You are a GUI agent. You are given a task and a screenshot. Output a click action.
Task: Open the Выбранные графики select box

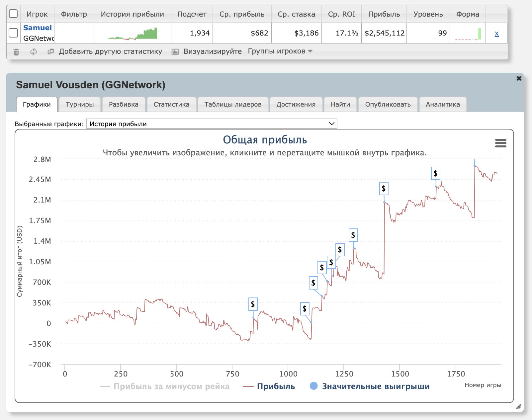[212, 124]
